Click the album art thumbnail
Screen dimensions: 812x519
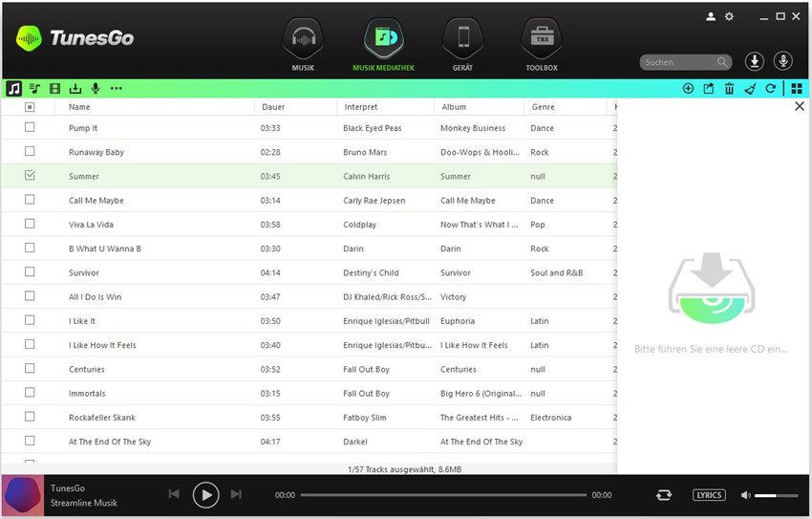23,496
